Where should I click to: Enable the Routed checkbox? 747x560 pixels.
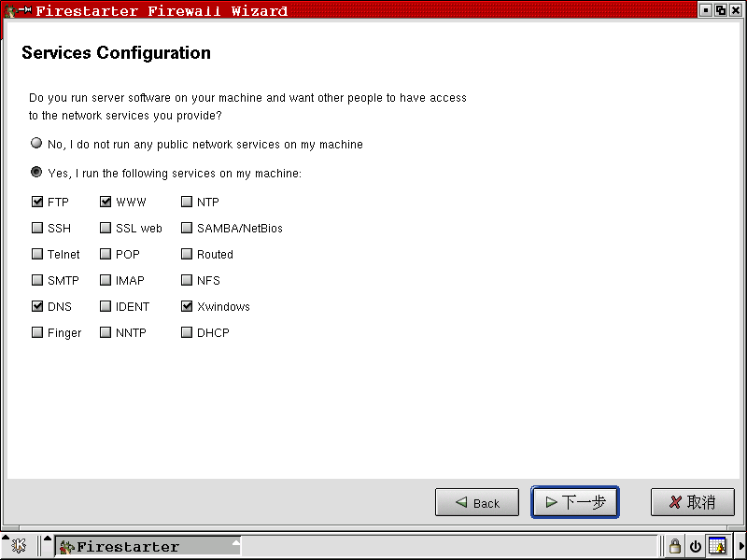click(187, 254)
